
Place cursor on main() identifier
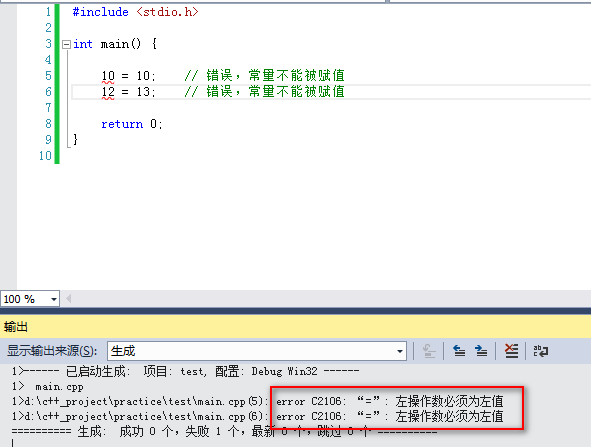[121, 44]
